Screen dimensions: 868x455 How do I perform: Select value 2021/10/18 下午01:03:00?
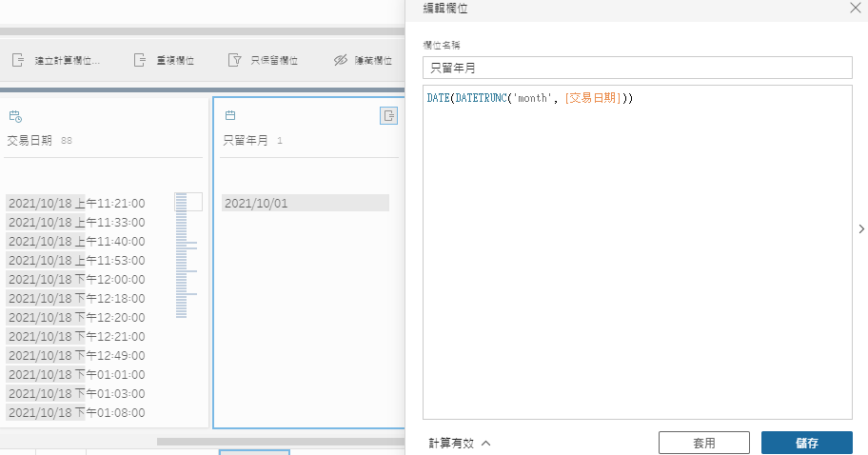pos(77,393)
